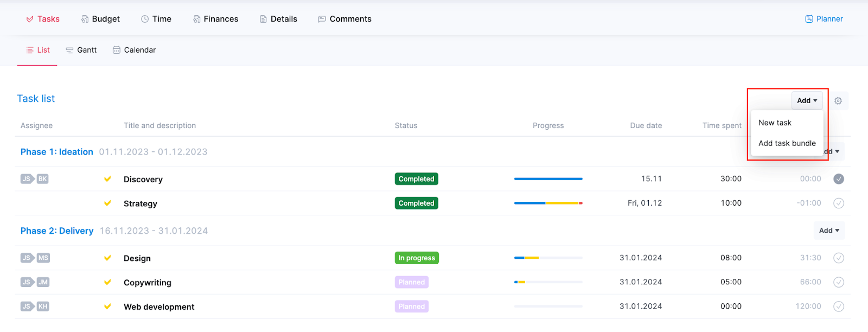Viewport: 868px width, 332px height.
Task: Click Web development progress bar
Action: coord(548,307)
